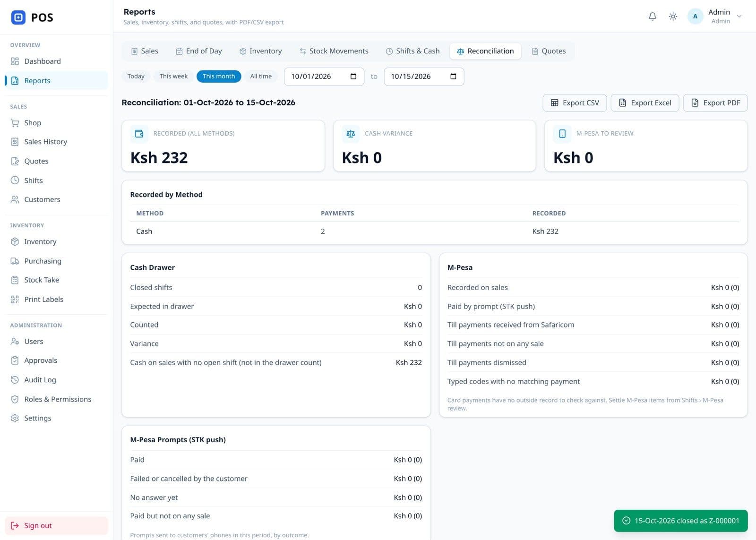Click the Sign out button
Image resolution: width=756 pixels, height=540 pixels.
point(56,526)
